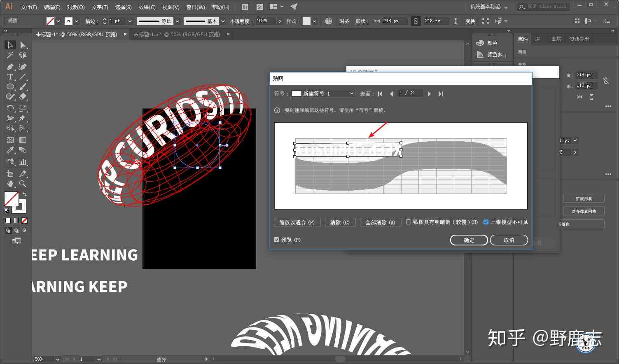This screenshot has width=619, height=364.
Task: Uncheck 三维模型不可见 (Invisible Geometry) checkbox
Action: coord(486,222)
